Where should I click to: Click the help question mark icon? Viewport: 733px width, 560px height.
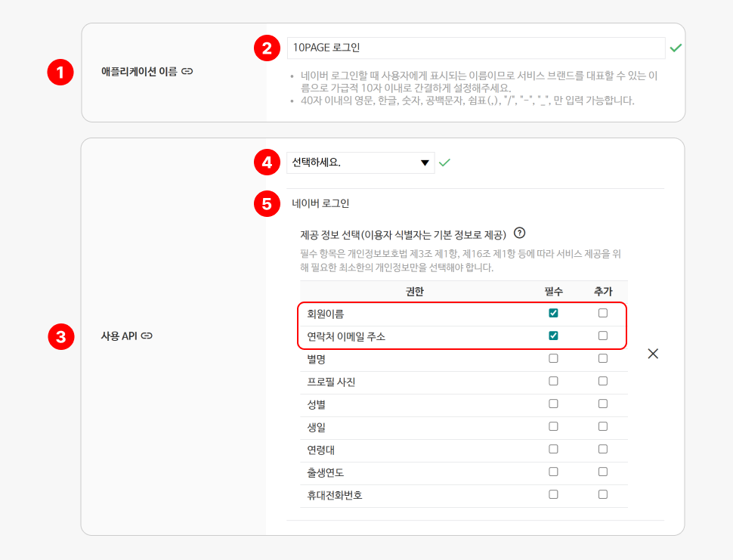[519, 234]
